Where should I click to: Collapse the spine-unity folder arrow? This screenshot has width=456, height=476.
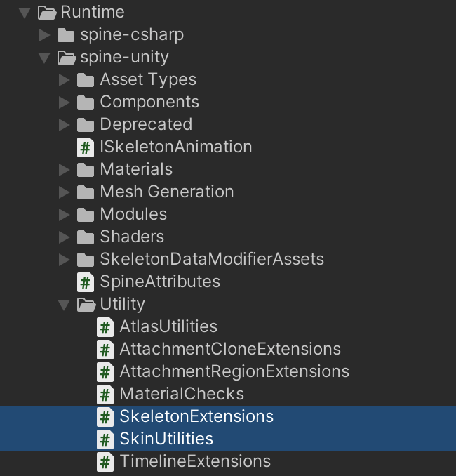tap(44, 58)
